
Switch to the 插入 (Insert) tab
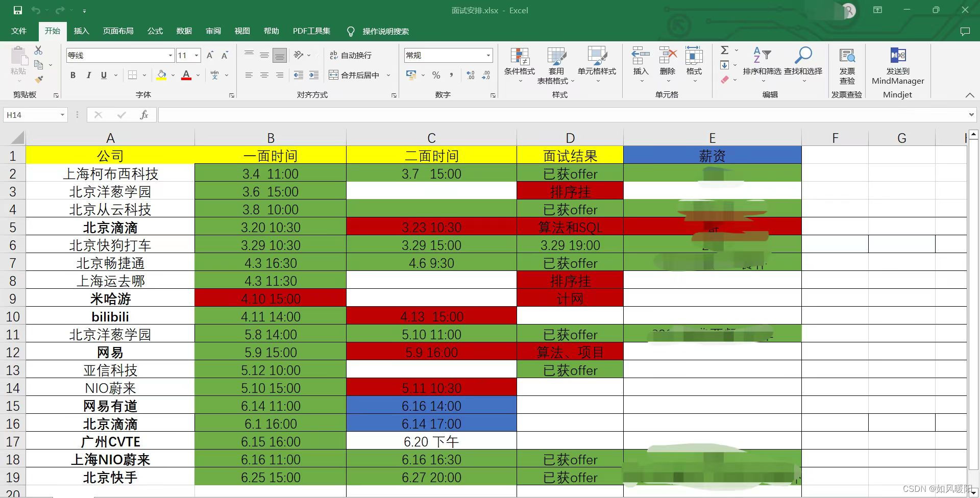pos(81,31)
